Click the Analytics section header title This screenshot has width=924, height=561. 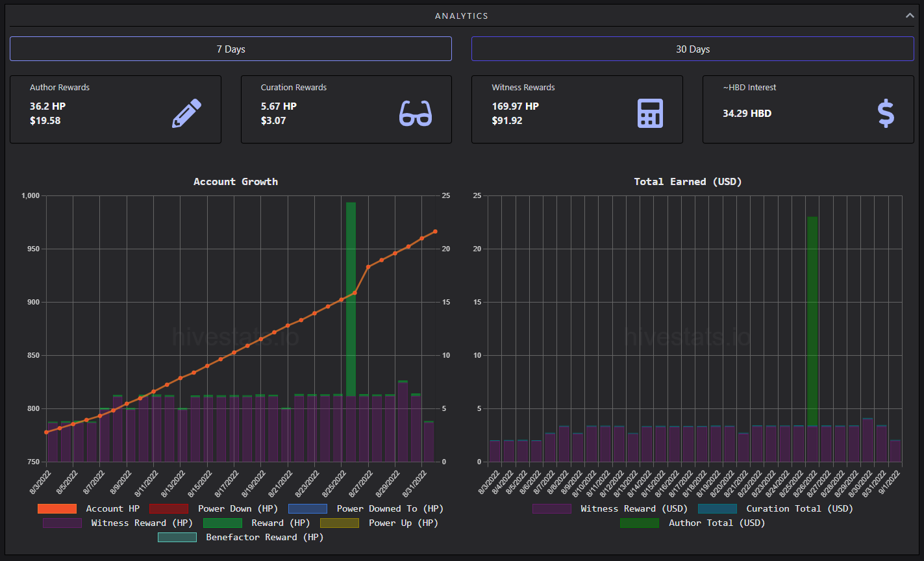[462, 16]
